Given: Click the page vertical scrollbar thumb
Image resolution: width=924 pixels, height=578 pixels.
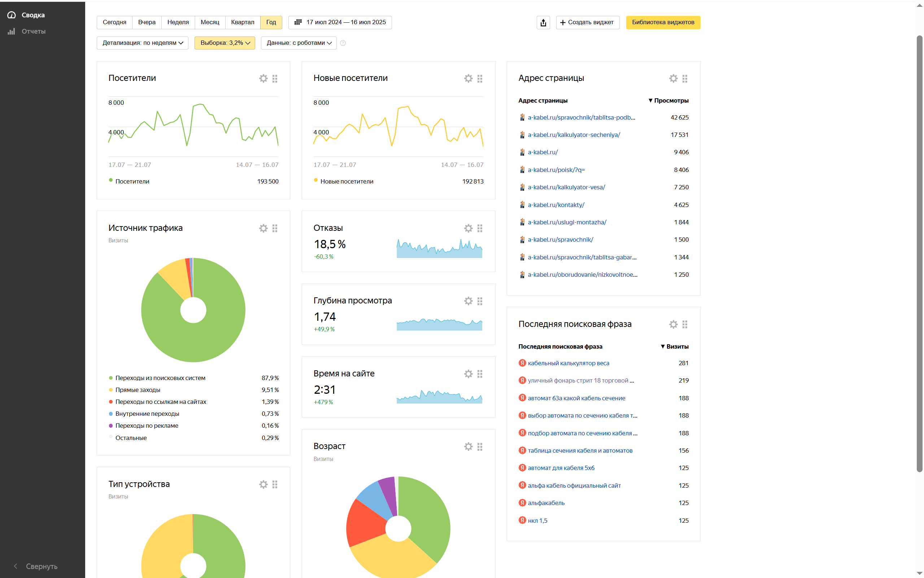Looking at the screenshot, I should pyautogui.click(x=919, y=254).
